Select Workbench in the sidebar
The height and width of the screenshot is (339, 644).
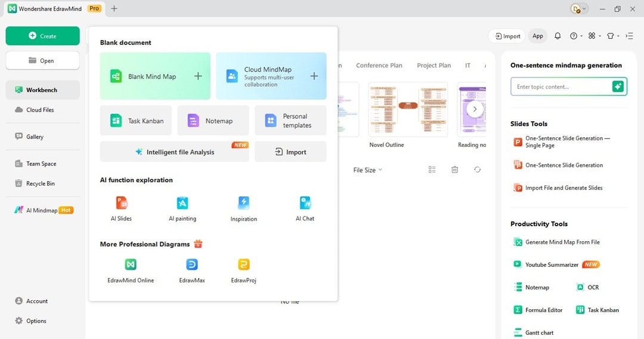click(43, 90)
